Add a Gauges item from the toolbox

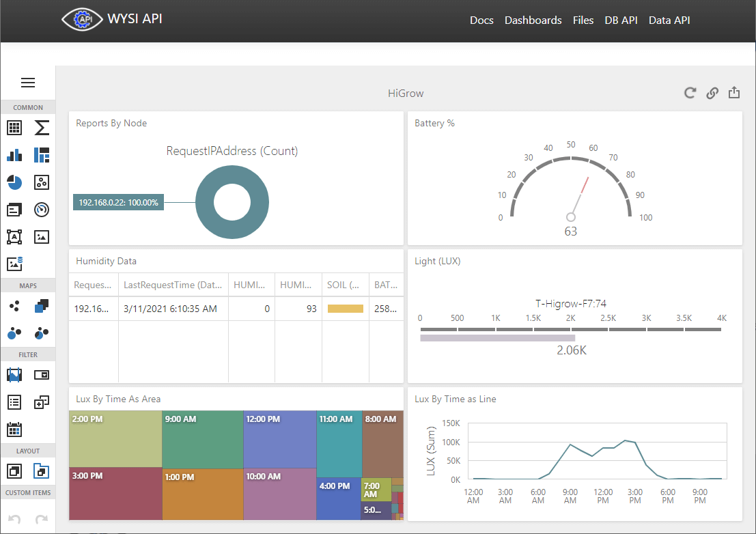42,210
